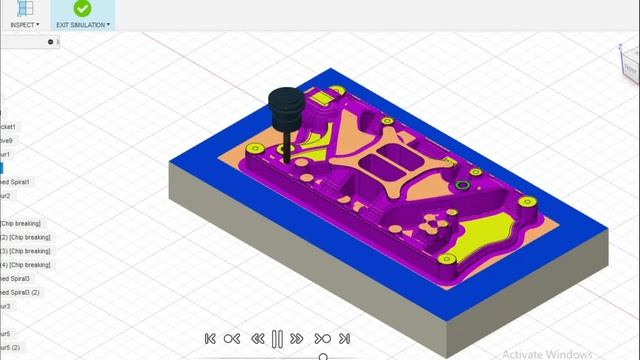Step backward in the simulation
640x360 pixels.
click(x=258, y=339)
